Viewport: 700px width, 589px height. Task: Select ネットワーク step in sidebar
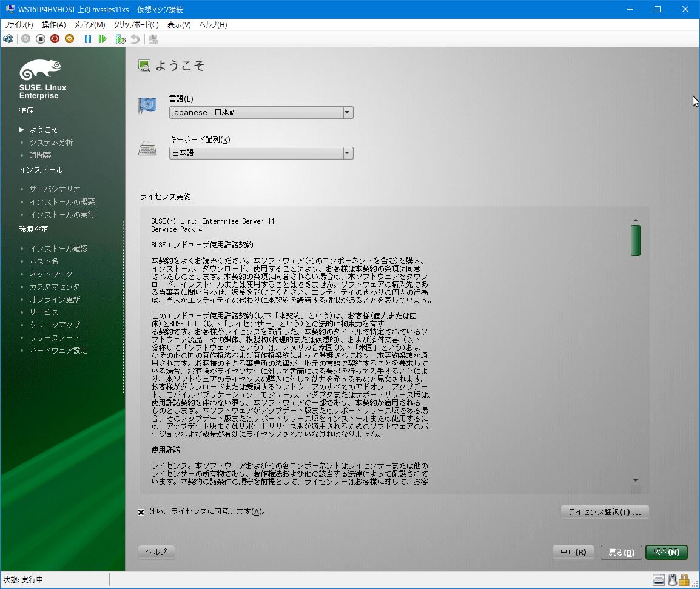pos(51,274)
